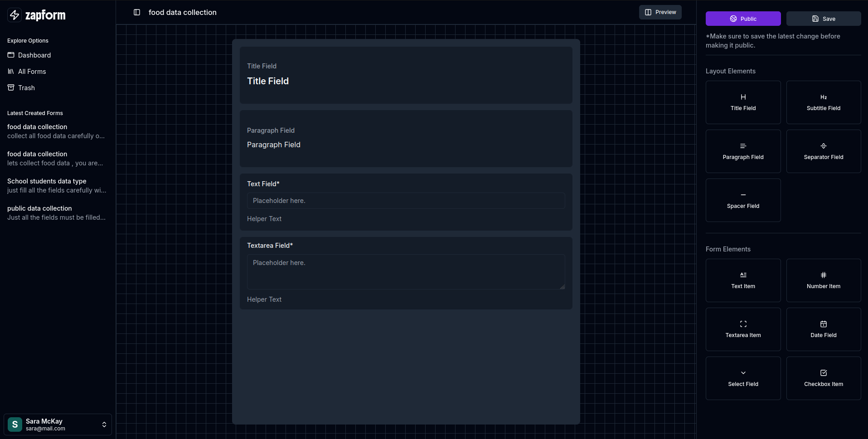Add a Select Field dropdown element
The image size is (868, 439).
743,378
